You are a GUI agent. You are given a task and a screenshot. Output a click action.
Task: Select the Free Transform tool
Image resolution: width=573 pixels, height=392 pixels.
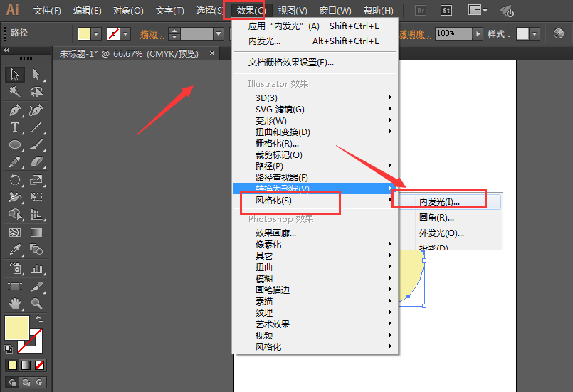36,197
